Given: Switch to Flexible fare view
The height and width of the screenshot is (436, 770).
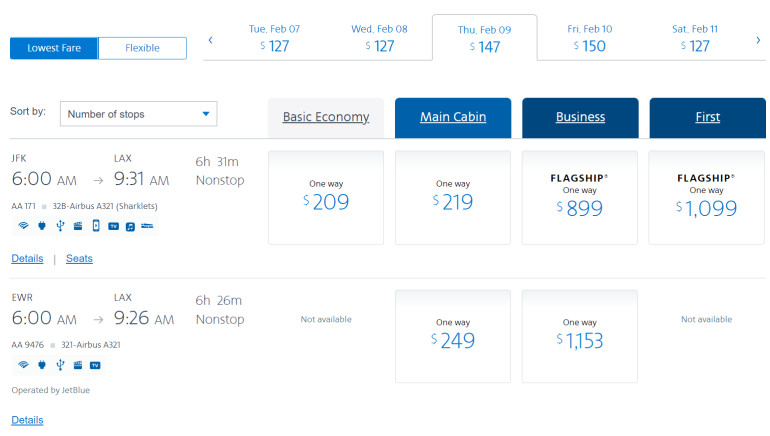Looking at the screenshot, I should pyautogui.click(x=142, y=48).
